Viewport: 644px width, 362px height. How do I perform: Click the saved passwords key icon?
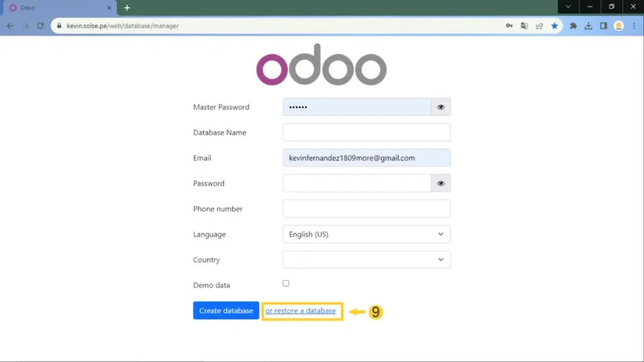(x=509, y=26)
